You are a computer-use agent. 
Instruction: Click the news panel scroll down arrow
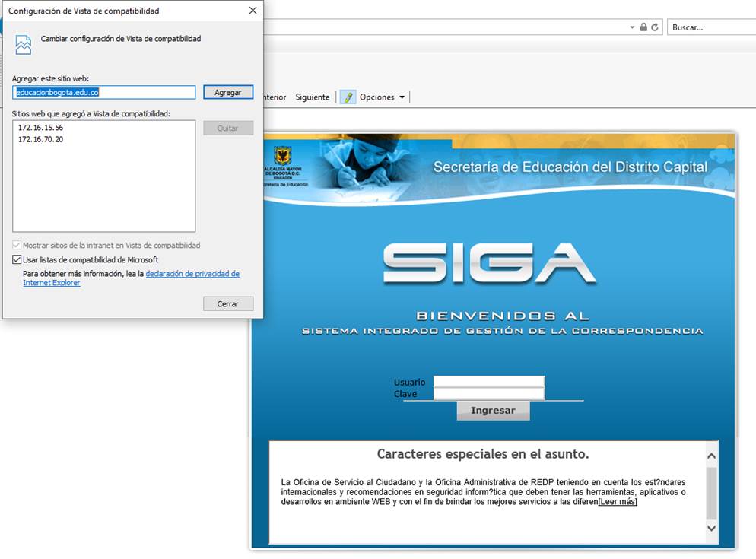(711, 528)
